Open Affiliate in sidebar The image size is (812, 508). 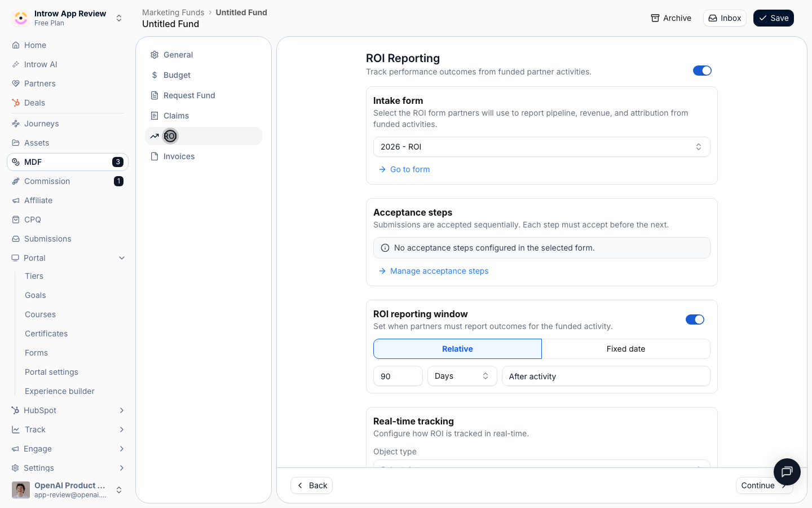[68, 200]
